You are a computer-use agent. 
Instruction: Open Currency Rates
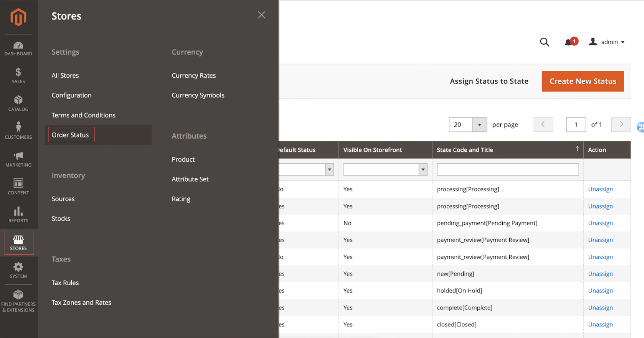coord(194,75)
